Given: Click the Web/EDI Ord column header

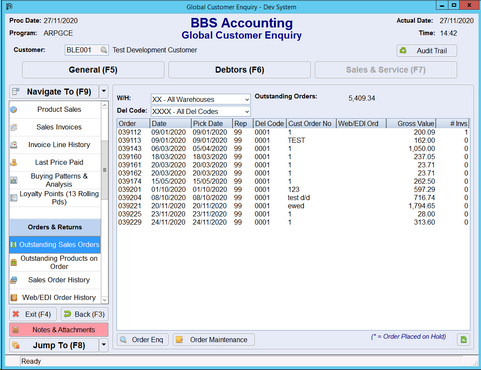Looking at the screenshot, I should coord(361,124).
